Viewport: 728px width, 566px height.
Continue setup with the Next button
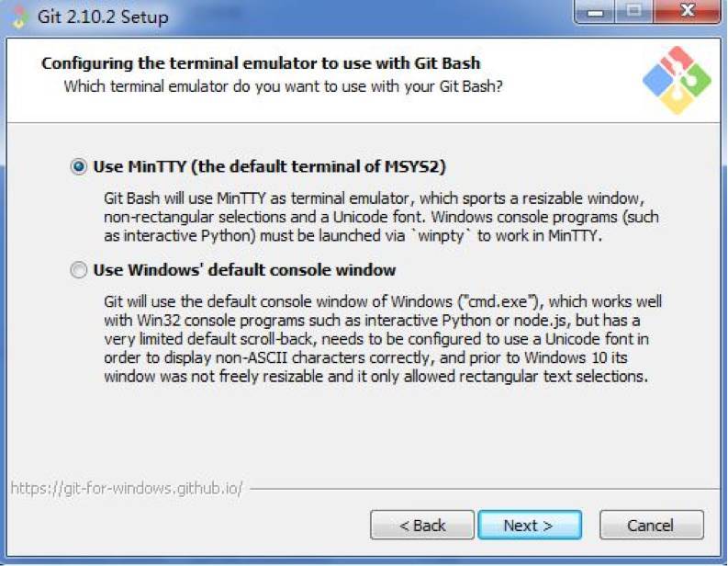tap(530, 525)
